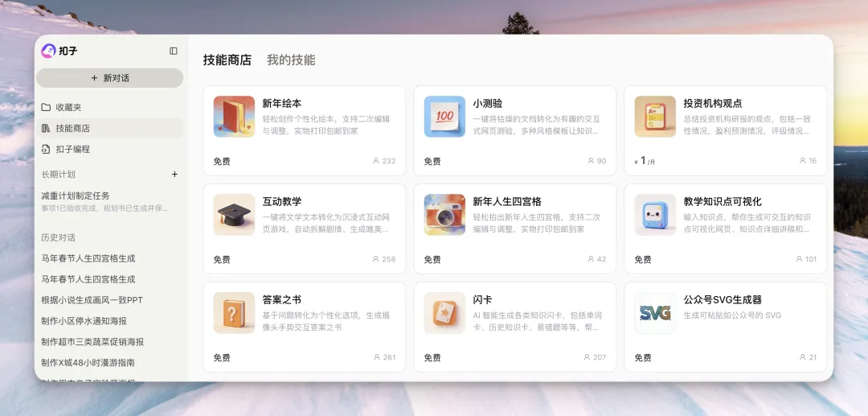Click the 207 user count on 闪卡

pyautogui.click(x=595, y=357)
